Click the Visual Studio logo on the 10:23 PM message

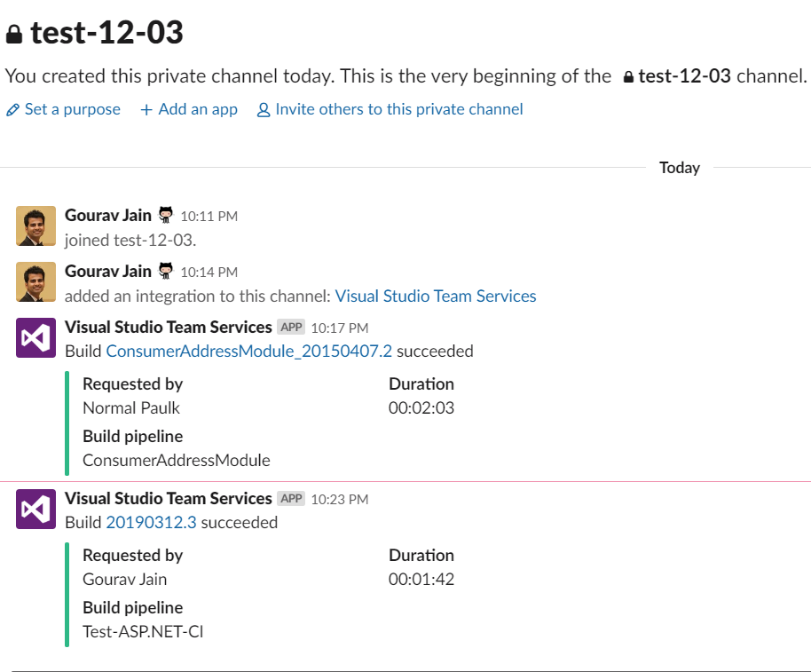coord(35,510)
